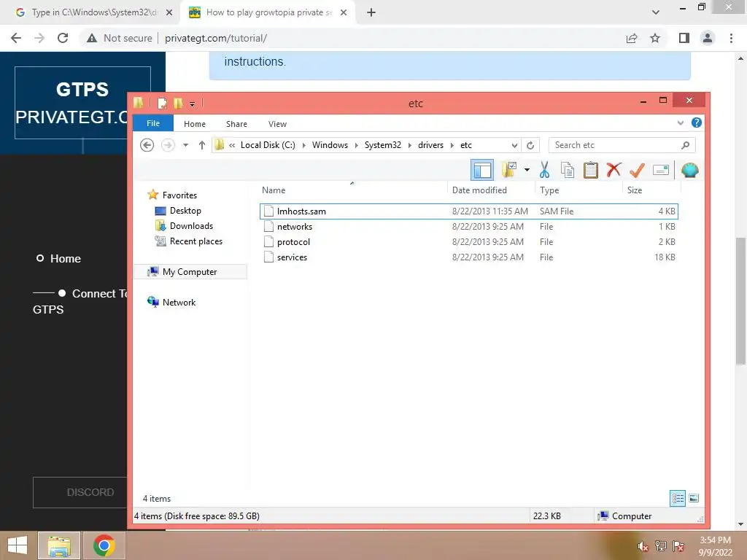Select the services file
This screenshot has width=747, height=560.
[469, 257]
